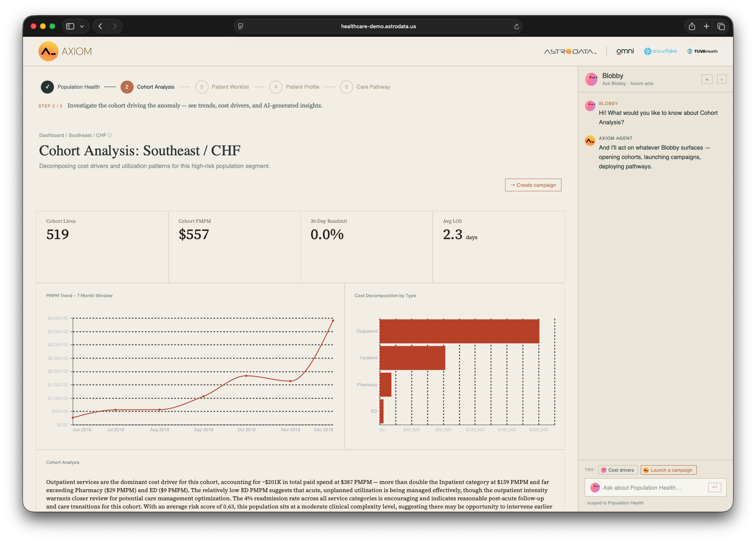
Task: Click the 30-Day Readmit 0.0% value
Action: coord(327,235)
